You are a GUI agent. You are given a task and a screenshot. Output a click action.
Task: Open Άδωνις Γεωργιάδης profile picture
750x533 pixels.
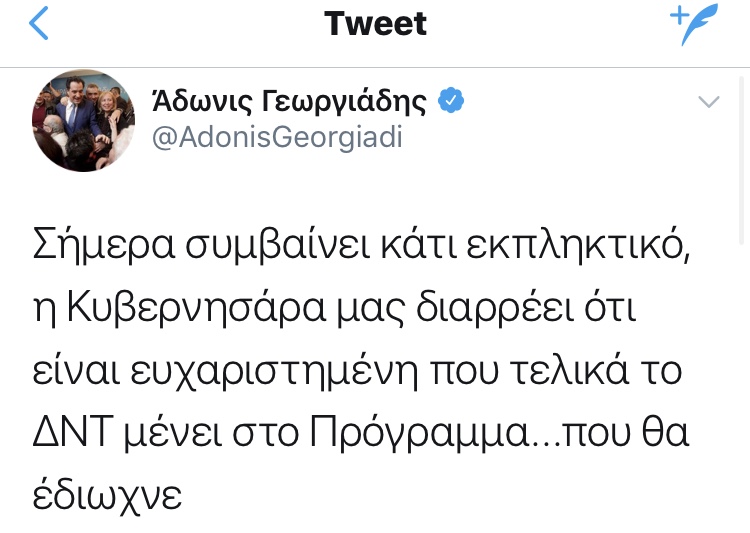(84, 120)
